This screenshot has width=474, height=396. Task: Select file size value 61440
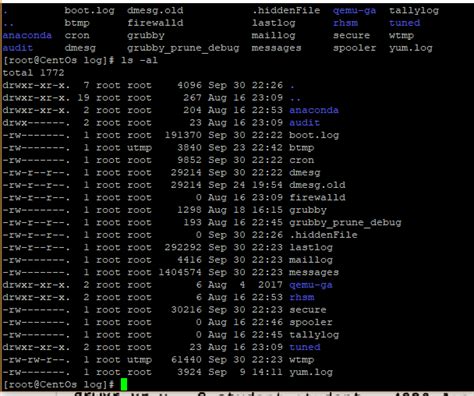pos(186,360)
